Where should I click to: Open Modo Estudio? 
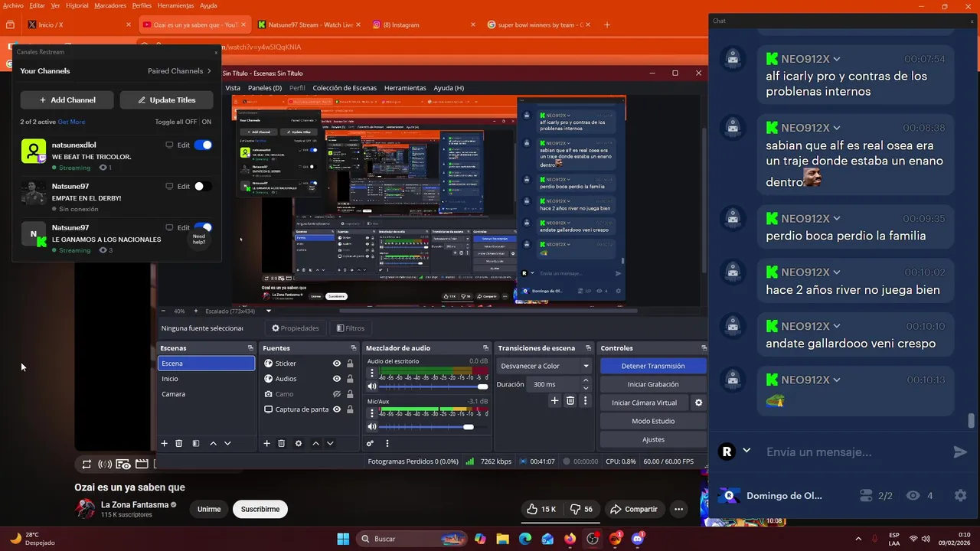point(653,421)
